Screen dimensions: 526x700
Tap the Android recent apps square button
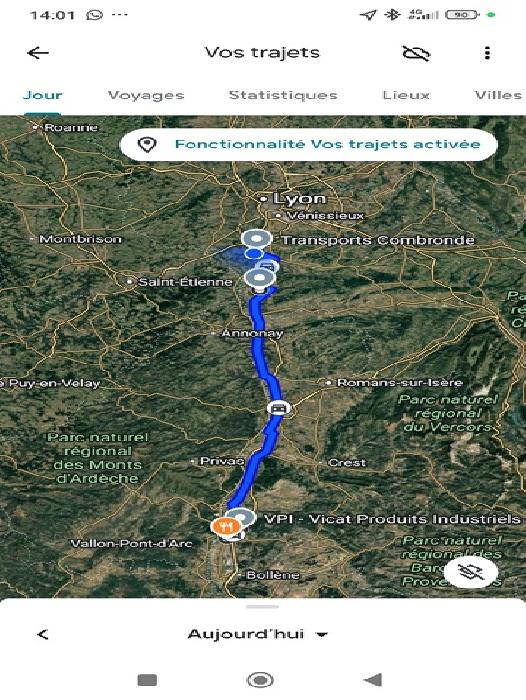(147, 680)
